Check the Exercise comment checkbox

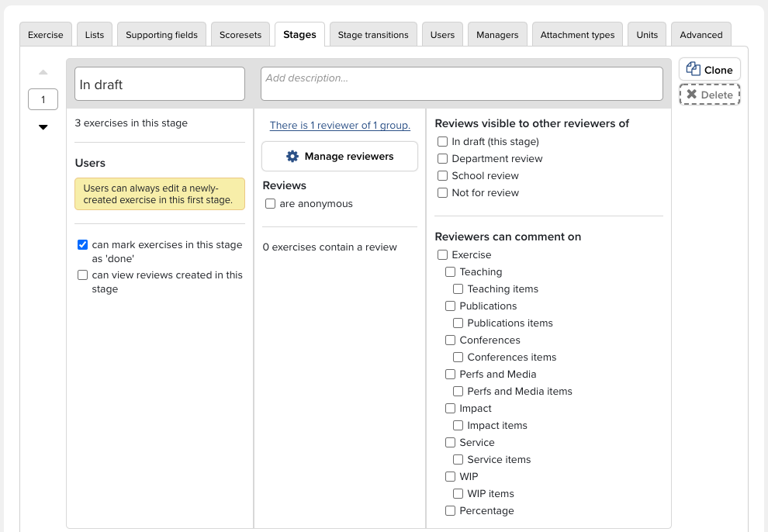(443, 255)
